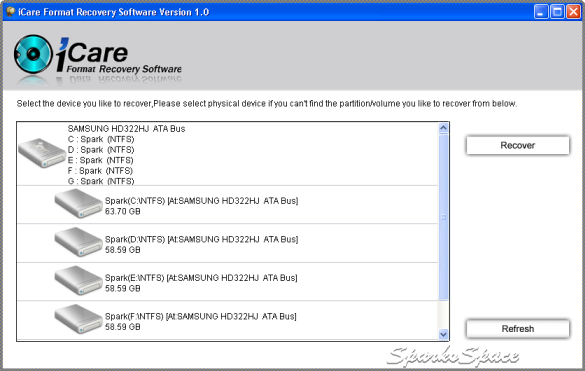Click the Refresh button
The width and height of the screenshot is (585, 371).
tap(517, 329)
